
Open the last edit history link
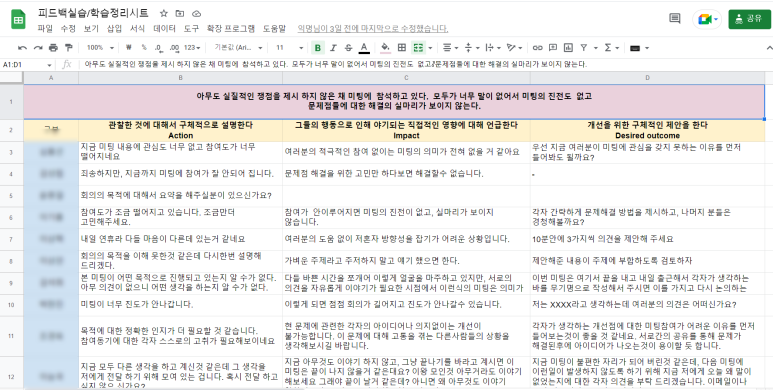click(373, 29)
